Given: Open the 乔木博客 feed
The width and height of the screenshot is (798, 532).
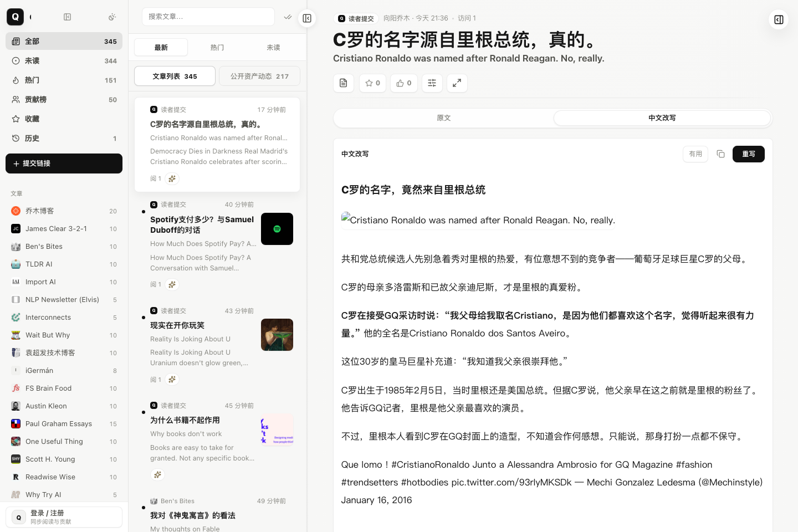Looking at the screenshot, I should tap(64, 211).
